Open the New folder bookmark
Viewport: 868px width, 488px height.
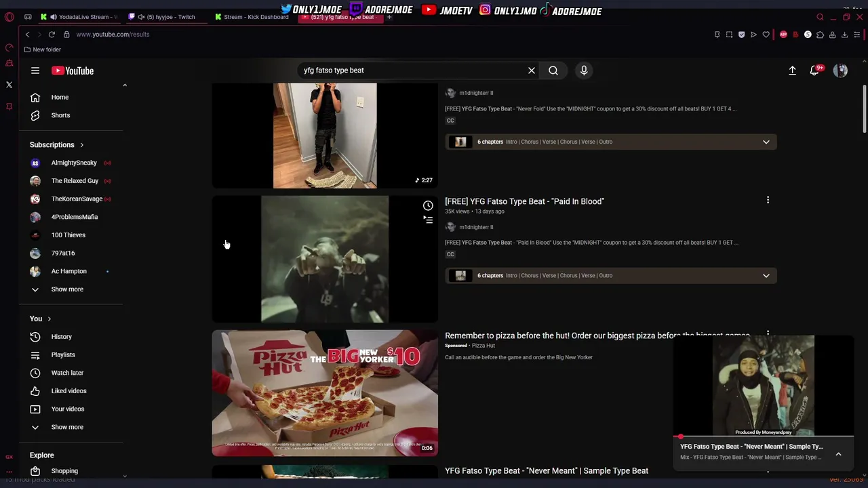pyautogui.click(x=42, y=49)
